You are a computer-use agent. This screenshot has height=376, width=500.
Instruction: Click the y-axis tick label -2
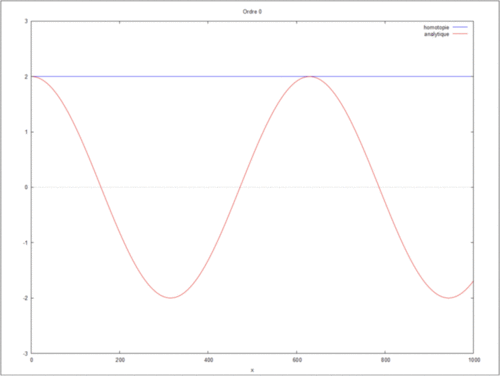(x=25, y=298)
